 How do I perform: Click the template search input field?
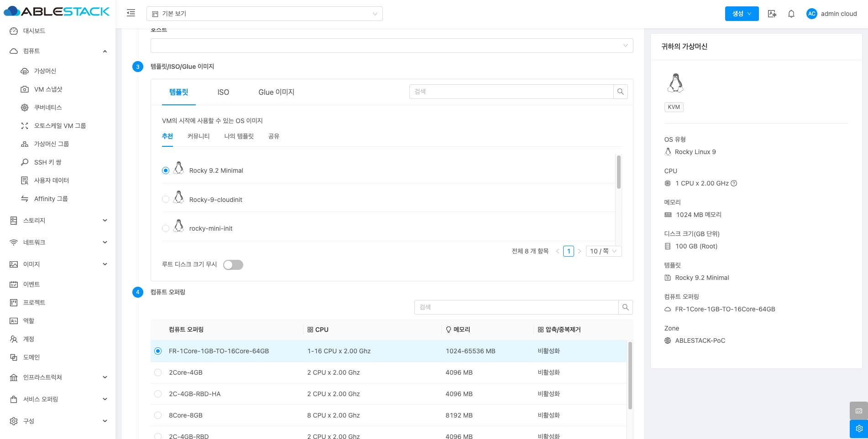[511, 92]
